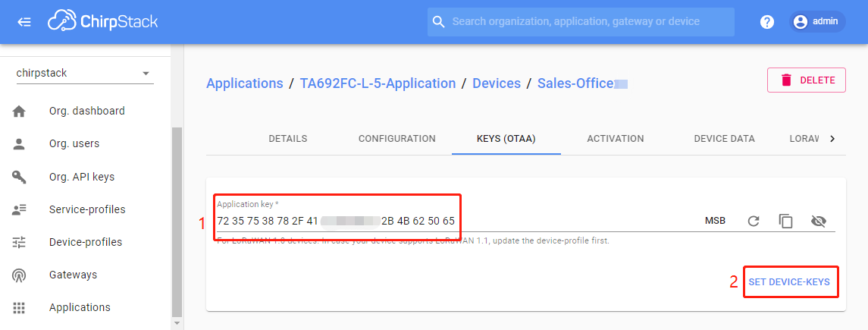Image resolution: width=868 pixels, height=330 pixels.
Task: Go to TA692FC-L-5-Application breadcrumb link
Action: click(378, 83)
